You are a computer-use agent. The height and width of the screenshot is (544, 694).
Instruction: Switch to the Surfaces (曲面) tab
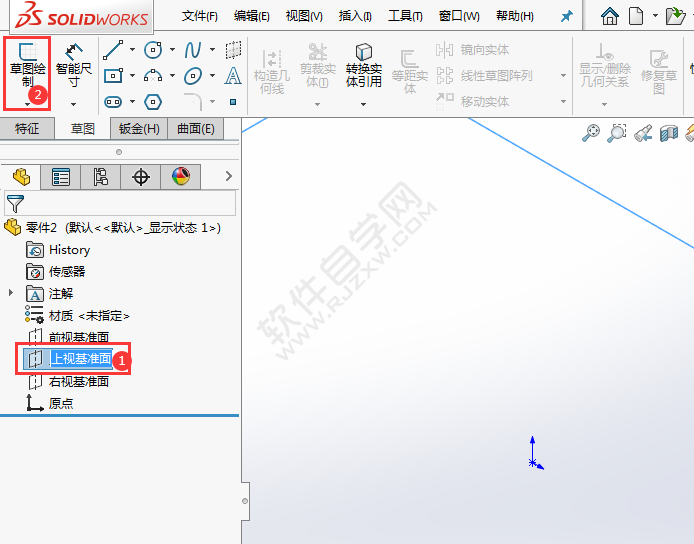click(x=196, y=129)
